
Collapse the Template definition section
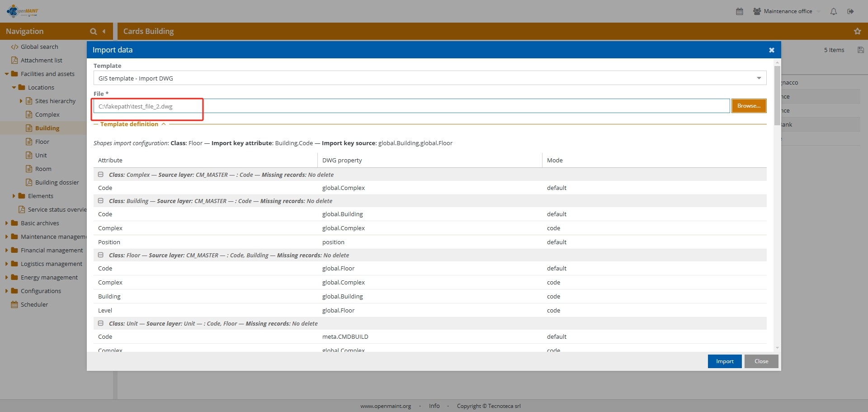[164, 124]
